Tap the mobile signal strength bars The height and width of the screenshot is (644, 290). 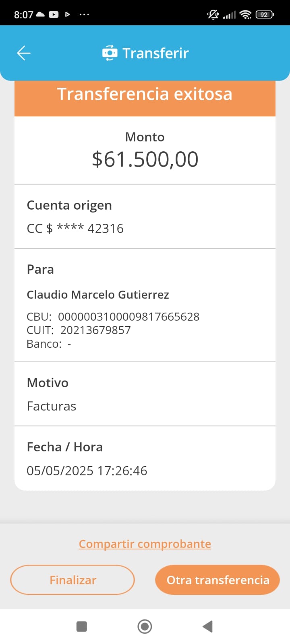229,15
